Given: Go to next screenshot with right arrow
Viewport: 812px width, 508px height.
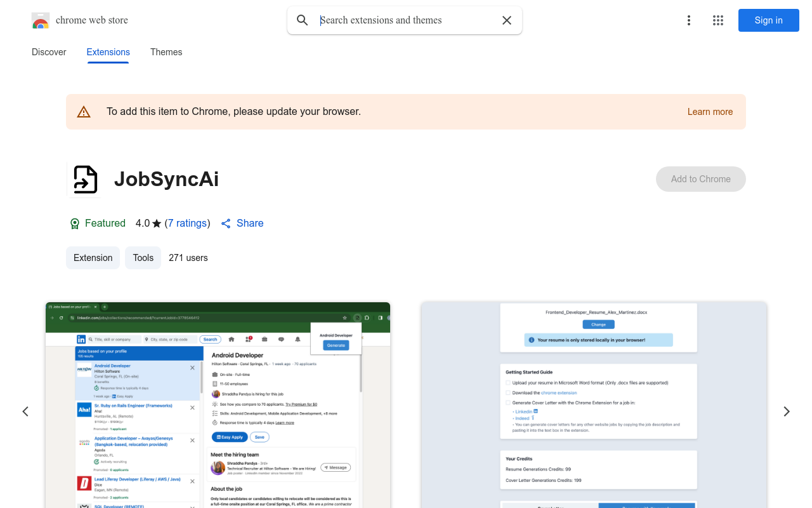Looking at the screenshot, I should tap(787, 411).
